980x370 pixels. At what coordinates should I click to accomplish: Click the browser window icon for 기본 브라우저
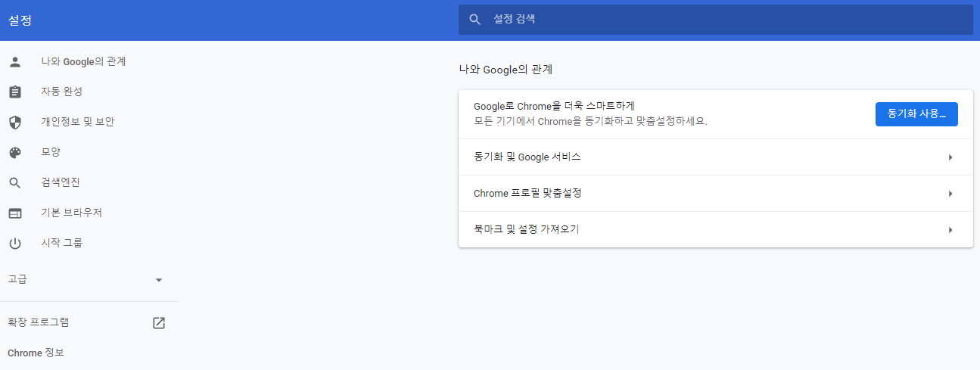click(x=15, y=213)
